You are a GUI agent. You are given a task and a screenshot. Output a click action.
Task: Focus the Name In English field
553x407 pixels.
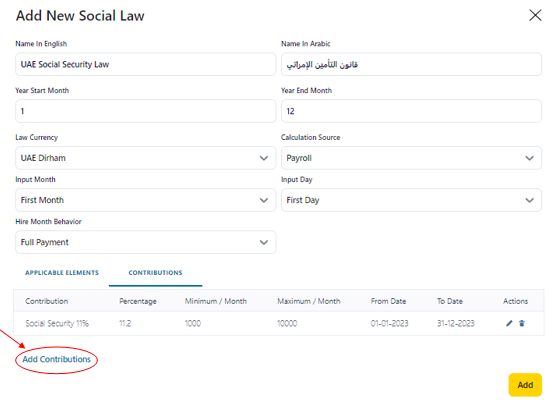(145, 64)
